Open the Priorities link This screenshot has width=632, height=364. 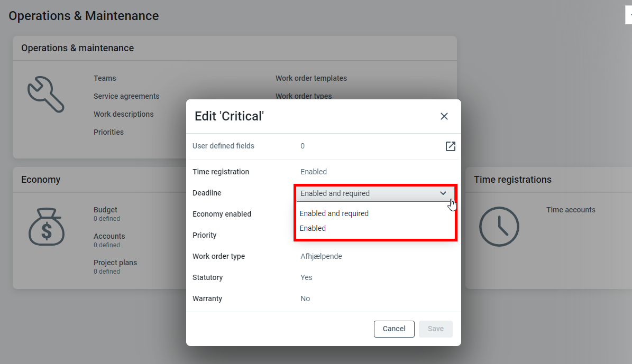108,132
